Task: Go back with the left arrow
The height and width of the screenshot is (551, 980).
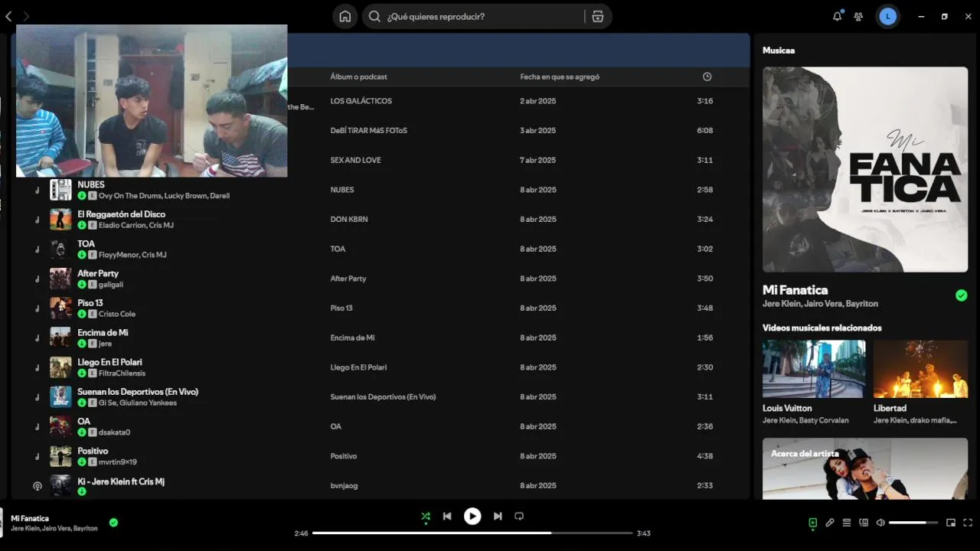Action: click(x=8, y=16)
